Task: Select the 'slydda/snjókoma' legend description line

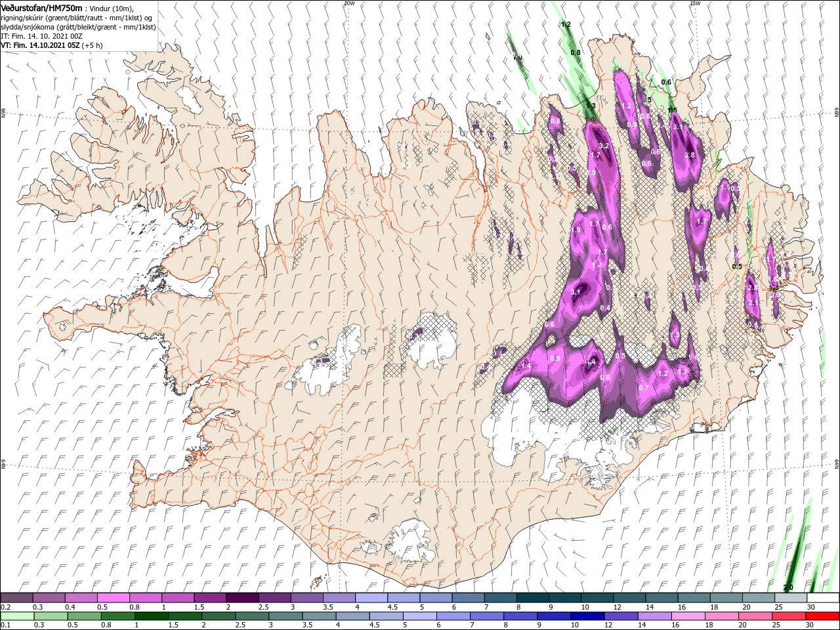Action: pyautogui.click(x=79, y=27)
